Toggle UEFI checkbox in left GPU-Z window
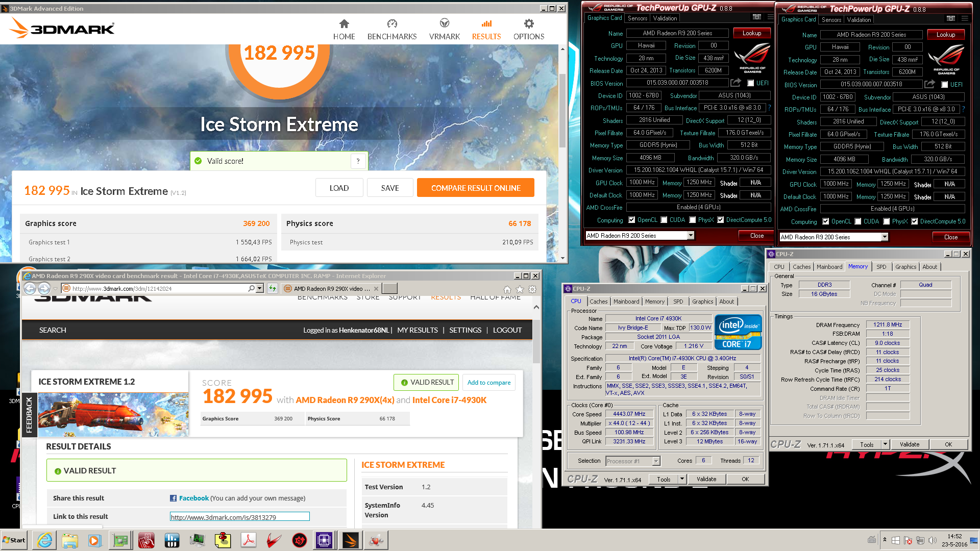Image resolution: width=980 pixels, height=551 pixels. tap(750, 83)
